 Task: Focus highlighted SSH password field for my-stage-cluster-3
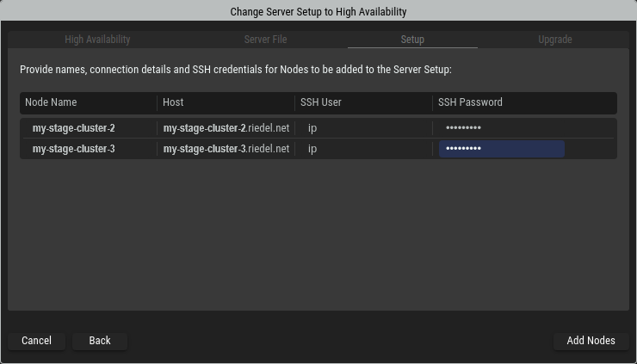[x=502, y=149]
